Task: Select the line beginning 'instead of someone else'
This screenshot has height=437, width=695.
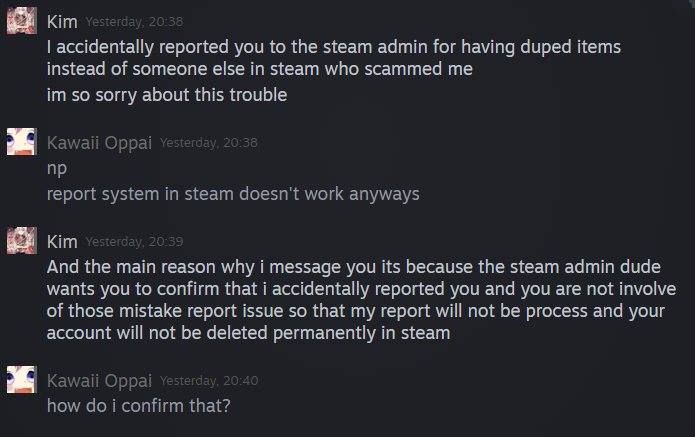Action: click(x=260, y=69)
